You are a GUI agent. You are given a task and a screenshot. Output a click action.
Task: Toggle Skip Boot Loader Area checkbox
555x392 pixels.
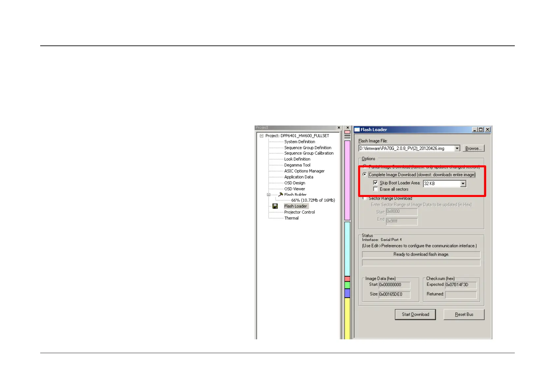coord(375,182)
